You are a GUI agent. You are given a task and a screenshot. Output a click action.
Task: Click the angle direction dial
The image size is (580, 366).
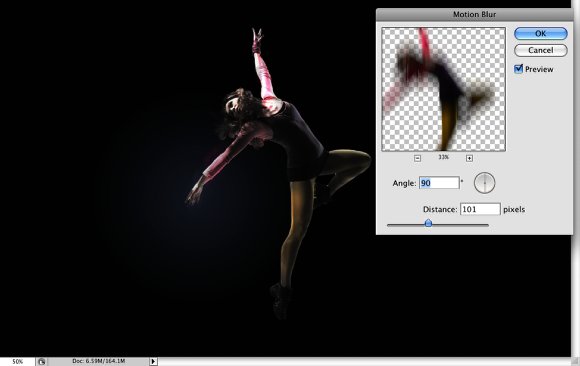484,183
